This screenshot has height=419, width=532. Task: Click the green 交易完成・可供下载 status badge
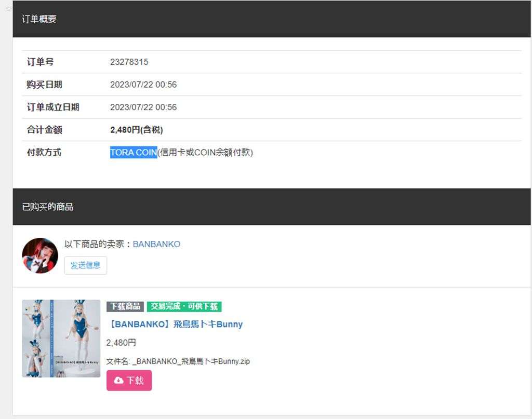(184, 306)
